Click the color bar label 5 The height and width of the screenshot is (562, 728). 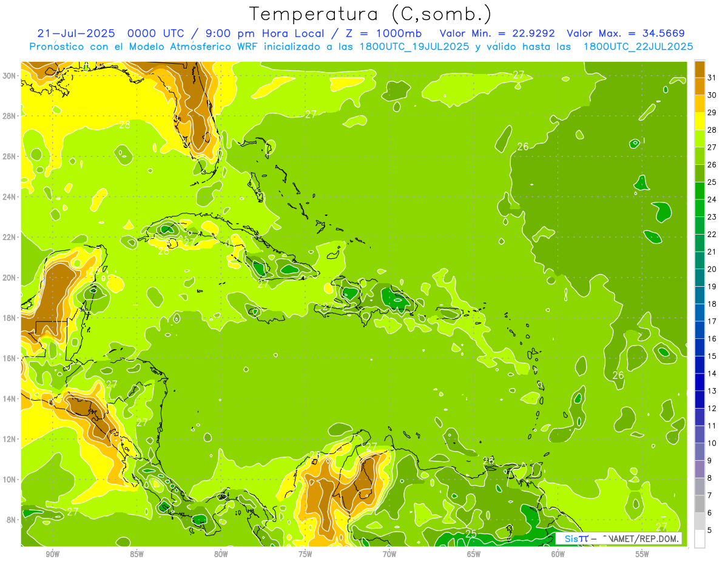point(710,530)
